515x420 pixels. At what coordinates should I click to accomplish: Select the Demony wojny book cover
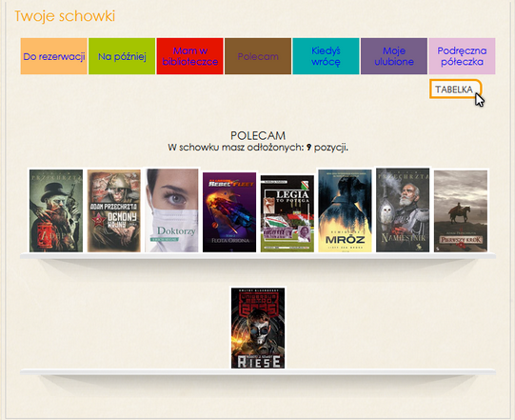[x=113, y=210]
